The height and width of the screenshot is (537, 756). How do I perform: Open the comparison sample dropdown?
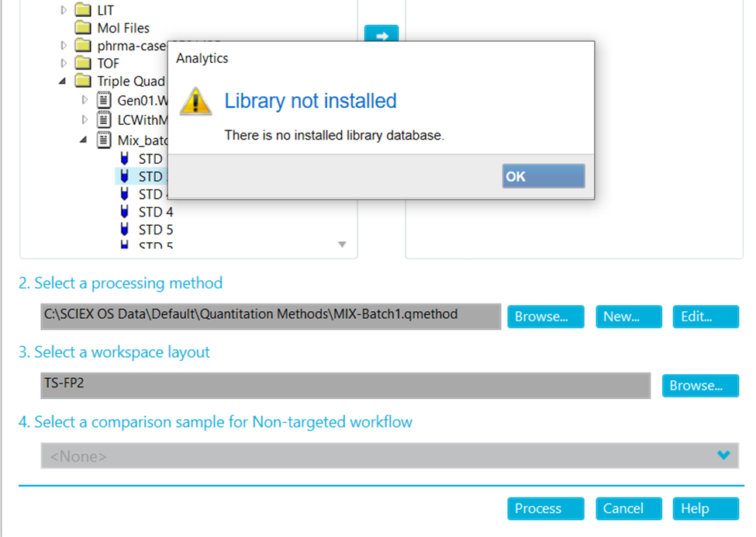click(x=723, y=456)
